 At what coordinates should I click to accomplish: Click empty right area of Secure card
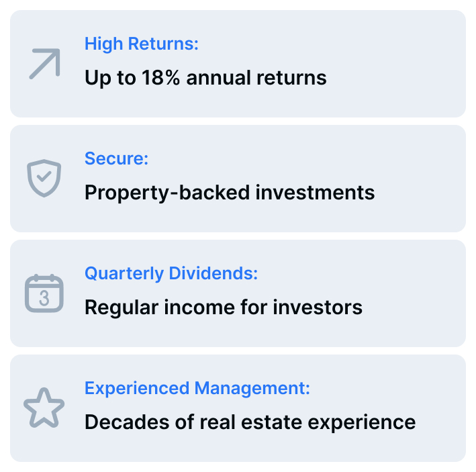click(423, 178)
